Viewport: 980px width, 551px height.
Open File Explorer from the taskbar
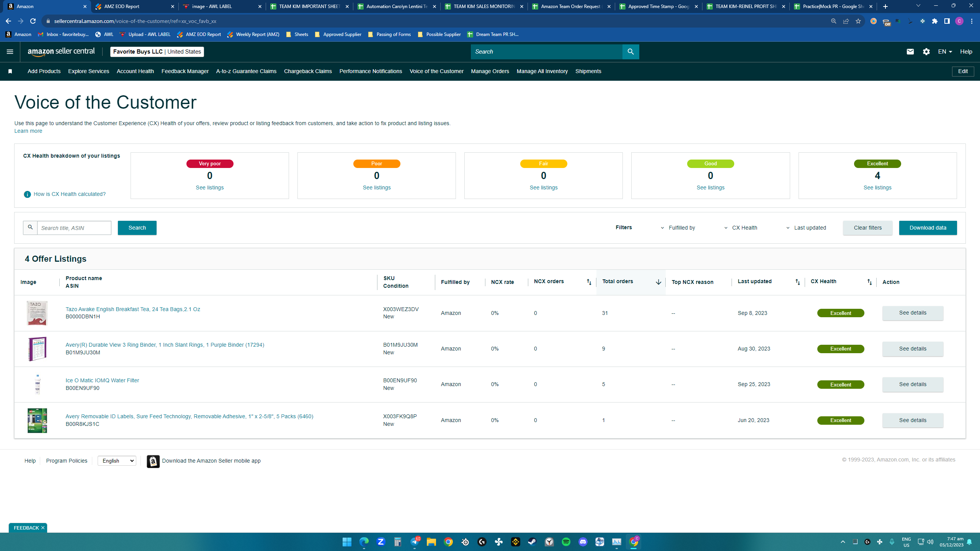point(431,542)
